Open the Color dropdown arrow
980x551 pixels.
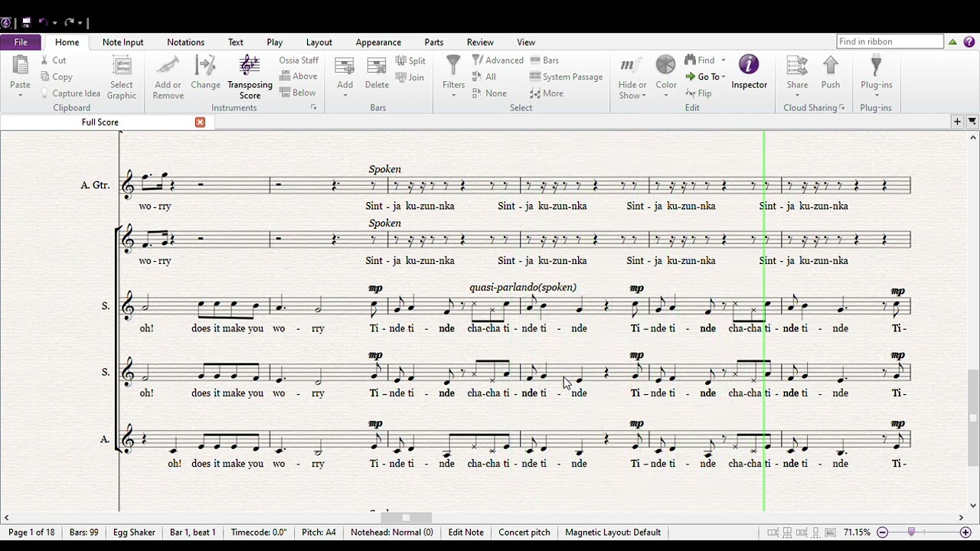tap(666, 96)
